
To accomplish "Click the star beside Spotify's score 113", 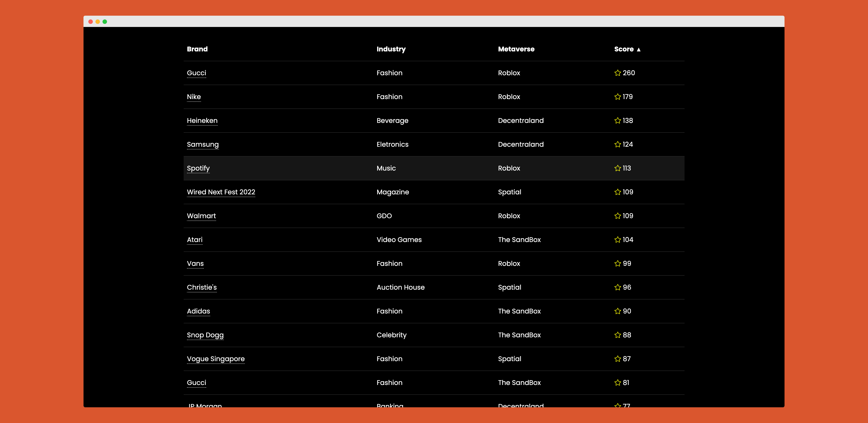I will tap(617, 168).
